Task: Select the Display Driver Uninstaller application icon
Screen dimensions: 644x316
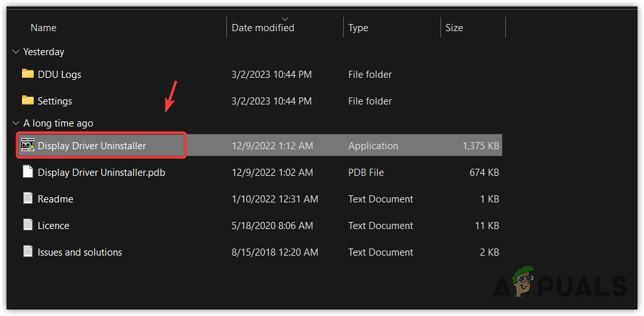Action: pos(27,145)
